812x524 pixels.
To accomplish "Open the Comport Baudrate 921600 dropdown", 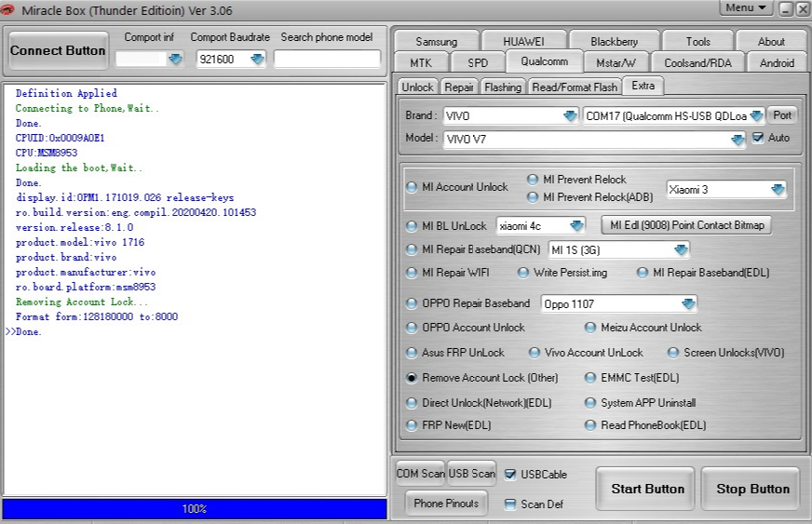I will click(x=257, y=59).
